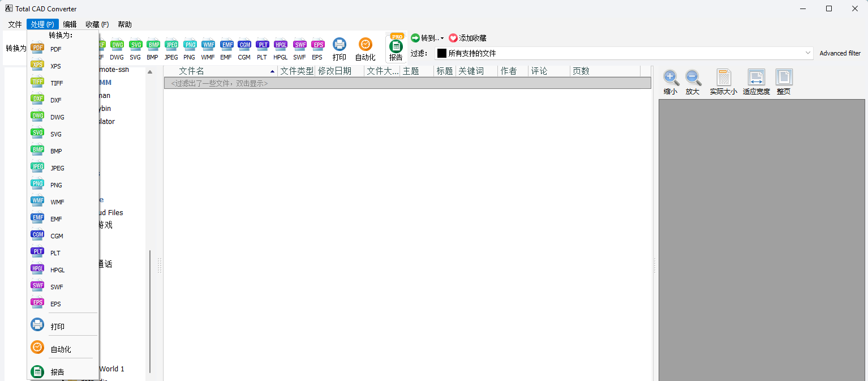
Task: Pick CGM from the open dropdown menu
Action: pyautogui.click(x=63, y=236)
